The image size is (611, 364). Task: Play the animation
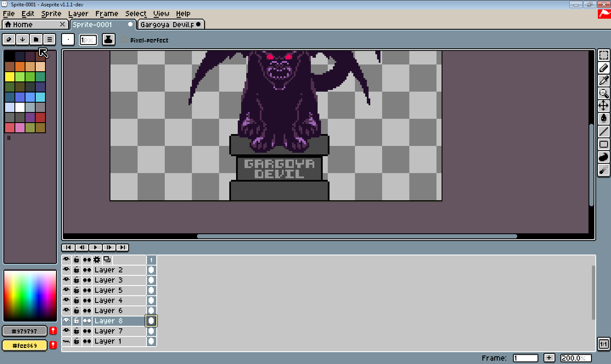point(96,247)
